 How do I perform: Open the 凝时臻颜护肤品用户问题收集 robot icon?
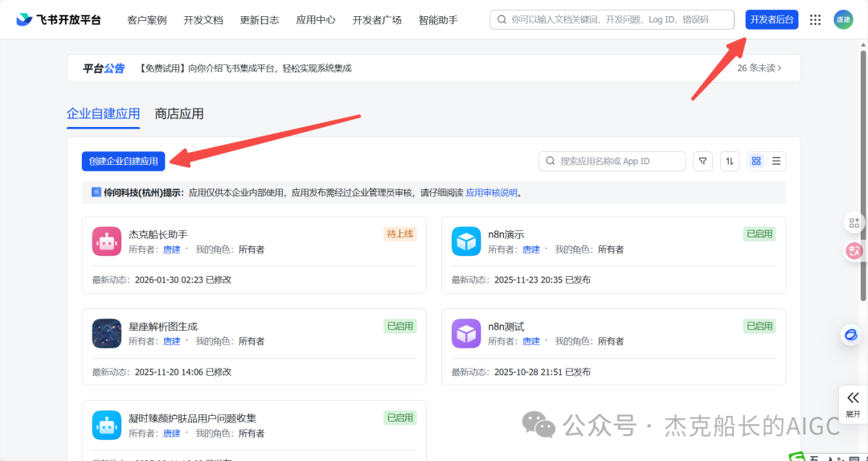[106, 425]
